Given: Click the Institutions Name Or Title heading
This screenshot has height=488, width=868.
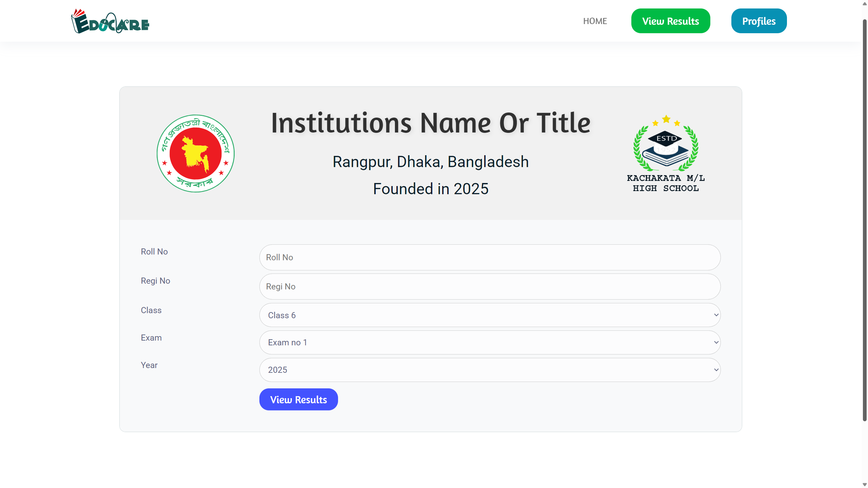Looking at the screenshot, I should (x=431, y=123).
